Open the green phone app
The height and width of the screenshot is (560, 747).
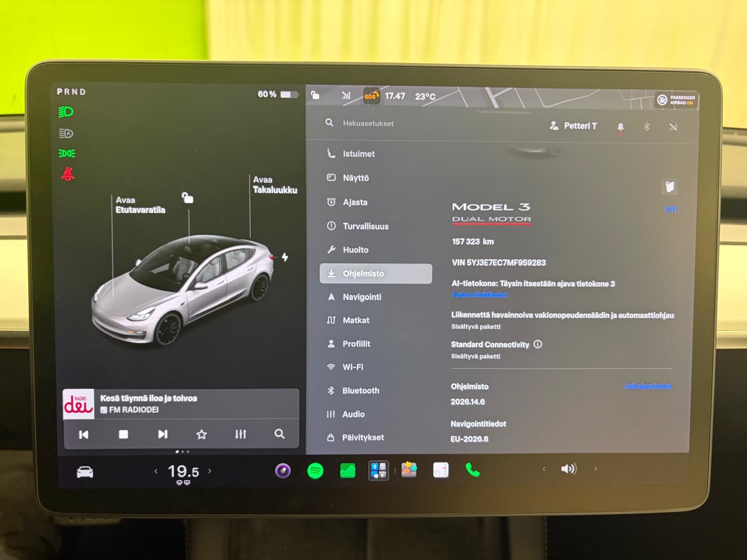(472, 470)
